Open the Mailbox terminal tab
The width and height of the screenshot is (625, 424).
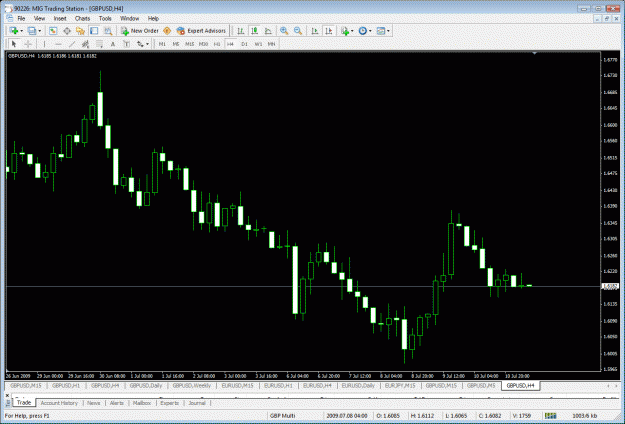point(142,403)
